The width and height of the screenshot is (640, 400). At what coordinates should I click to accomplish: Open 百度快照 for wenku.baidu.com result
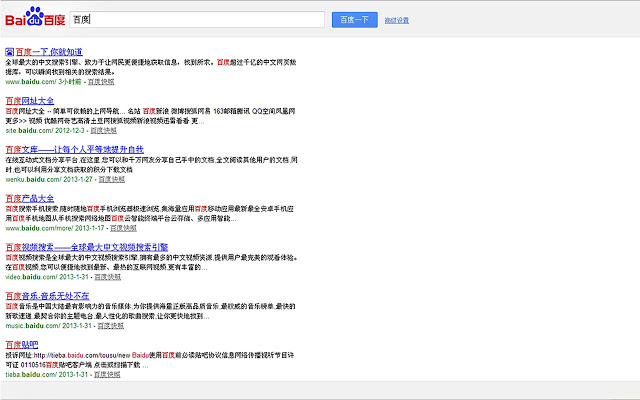coord(111,180)
